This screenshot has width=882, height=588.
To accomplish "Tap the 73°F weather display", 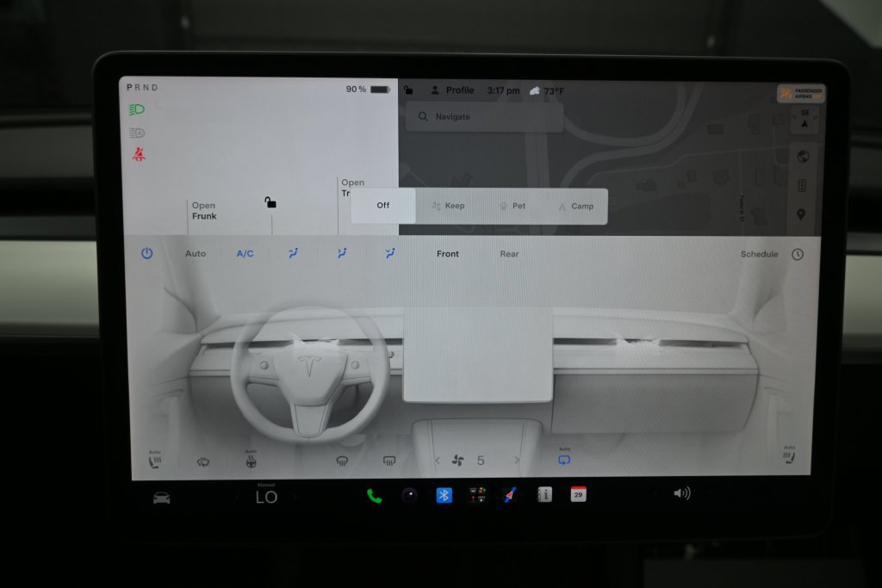I will point(547,90).
